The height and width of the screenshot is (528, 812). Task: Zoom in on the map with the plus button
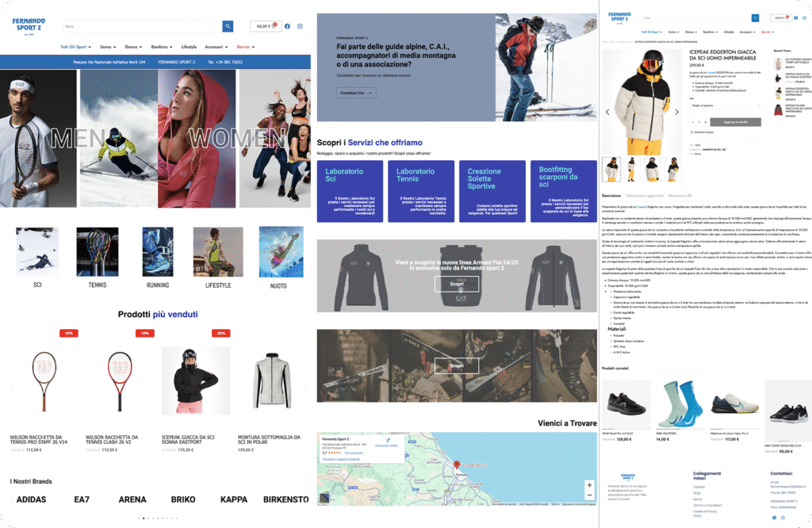tap(589, 485)
